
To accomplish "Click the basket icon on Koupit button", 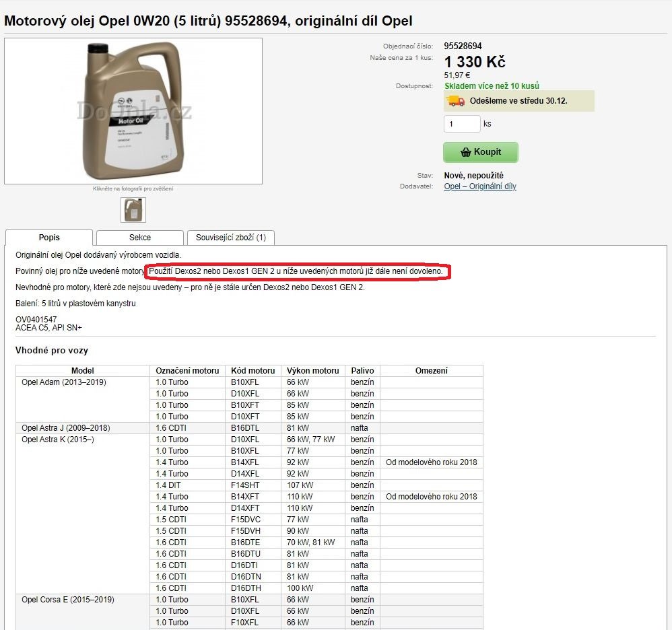I will point(465,152).
